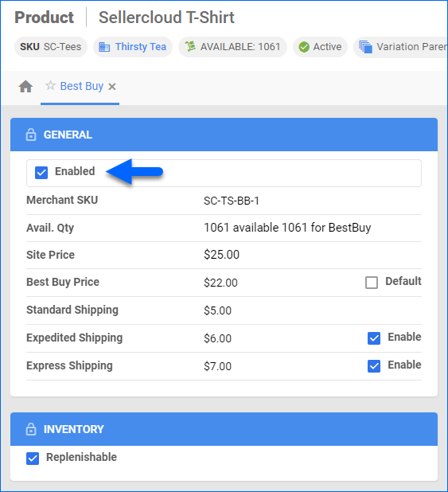Click the company building icon next to Thirsty Tea

click(x=104, y=47)
